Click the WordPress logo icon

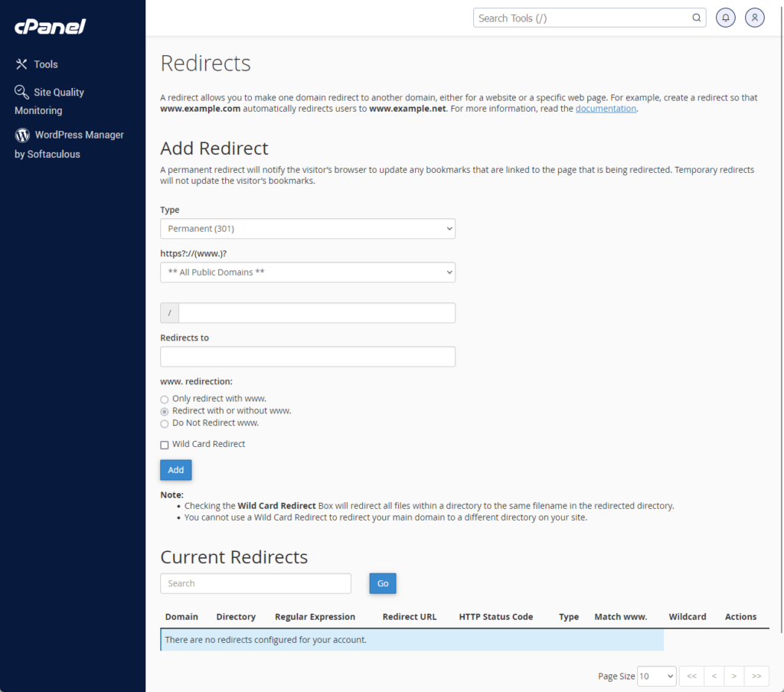point(22,135)
